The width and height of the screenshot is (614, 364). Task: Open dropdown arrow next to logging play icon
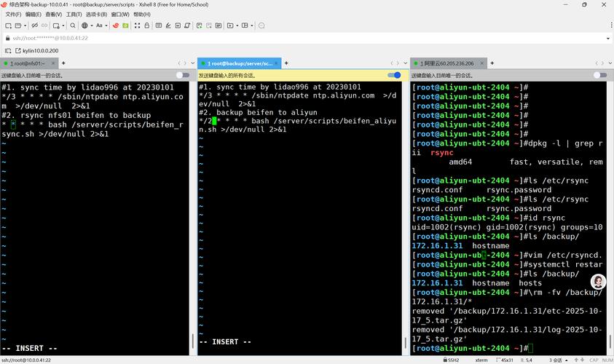tap(237, 25)
